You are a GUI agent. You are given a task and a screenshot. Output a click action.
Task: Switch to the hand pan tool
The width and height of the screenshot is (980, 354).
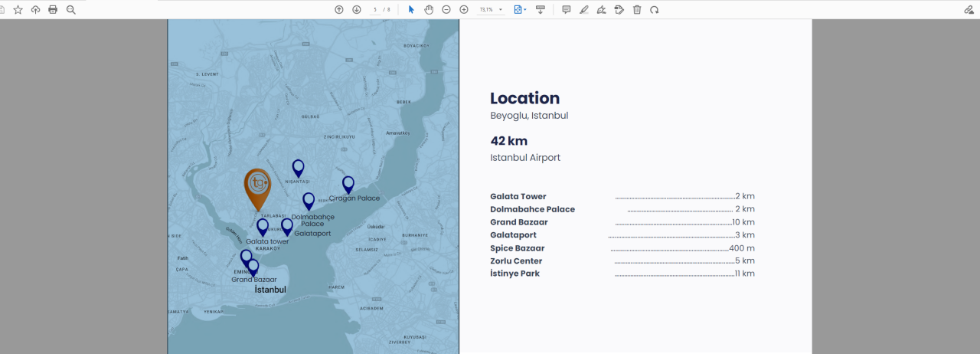[x=429, y=9]
